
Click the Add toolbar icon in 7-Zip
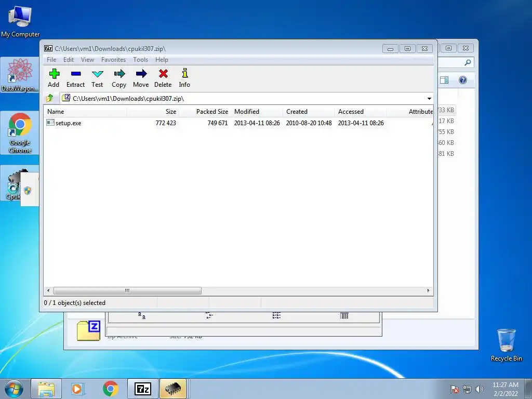pos(54,78)
